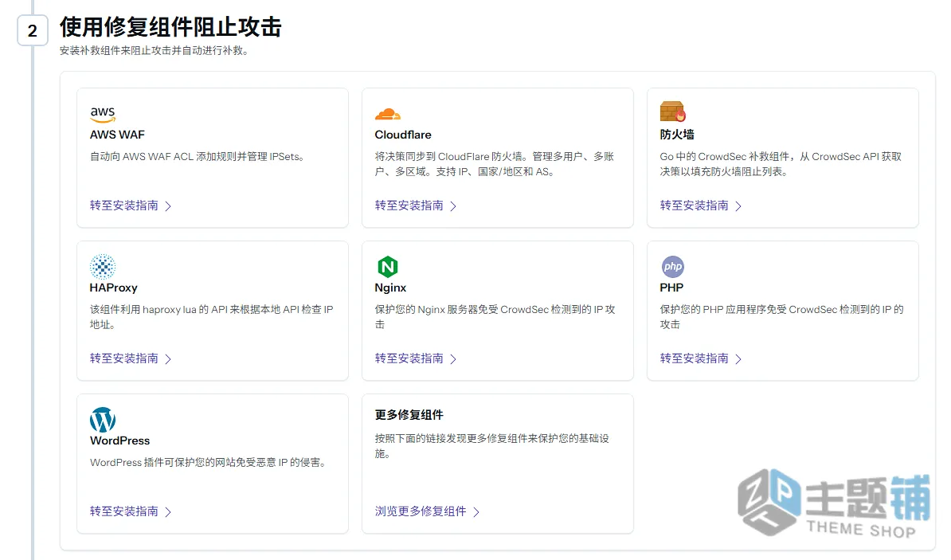The image size is (951, 560).
Task: Select the PHP card title
Action: coord(671,288)
